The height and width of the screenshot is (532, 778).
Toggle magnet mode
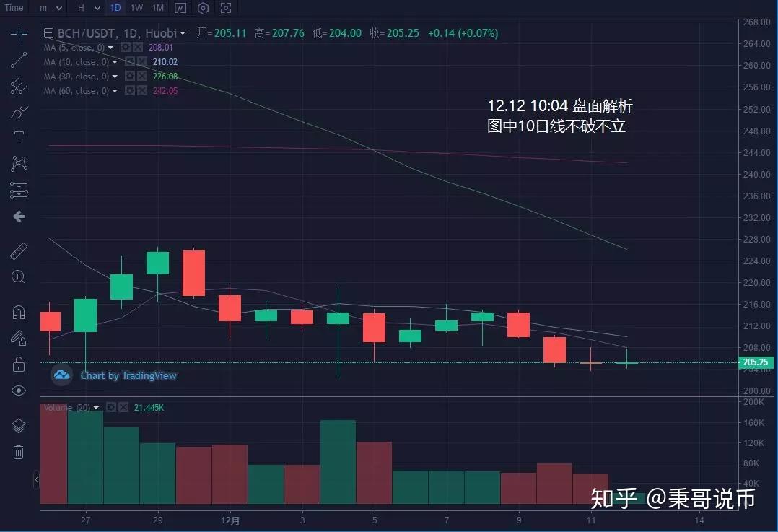(x=18, y=313)
